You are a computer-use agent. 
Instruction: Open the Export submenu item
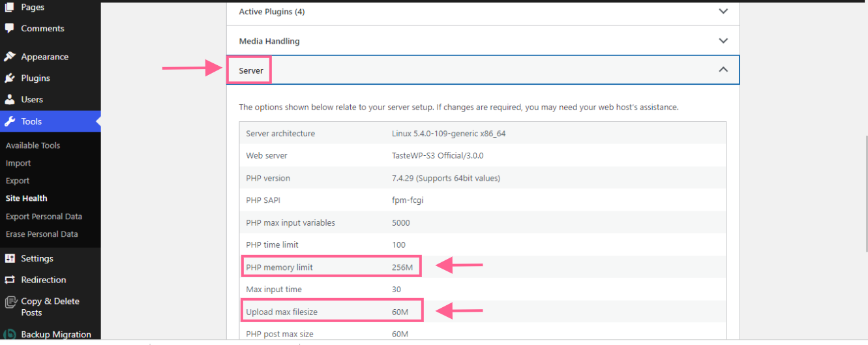[18, 181]
